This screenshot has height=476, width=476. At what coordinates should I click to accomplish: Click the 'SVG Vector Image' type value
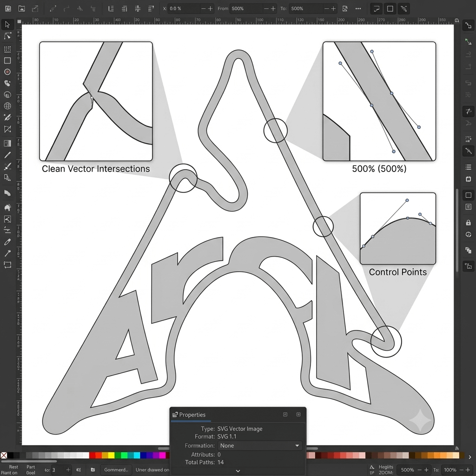(x=240, y=429)
